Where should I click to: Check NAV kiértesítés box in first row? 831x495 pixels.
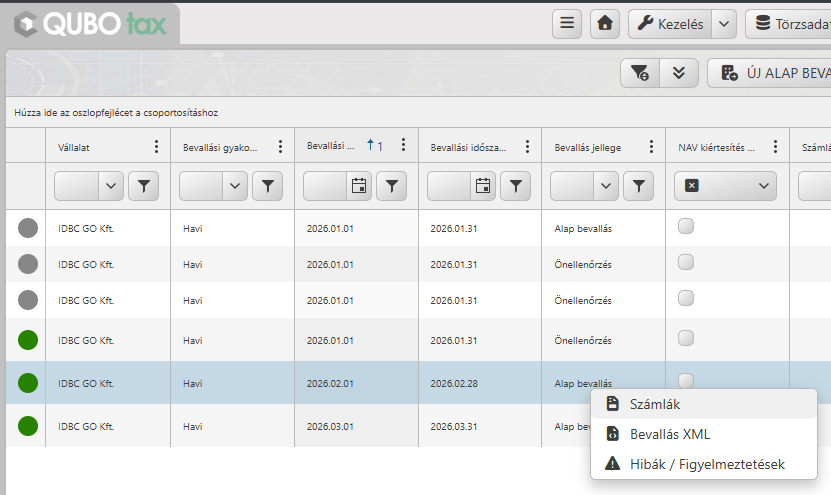pos(686,226)
